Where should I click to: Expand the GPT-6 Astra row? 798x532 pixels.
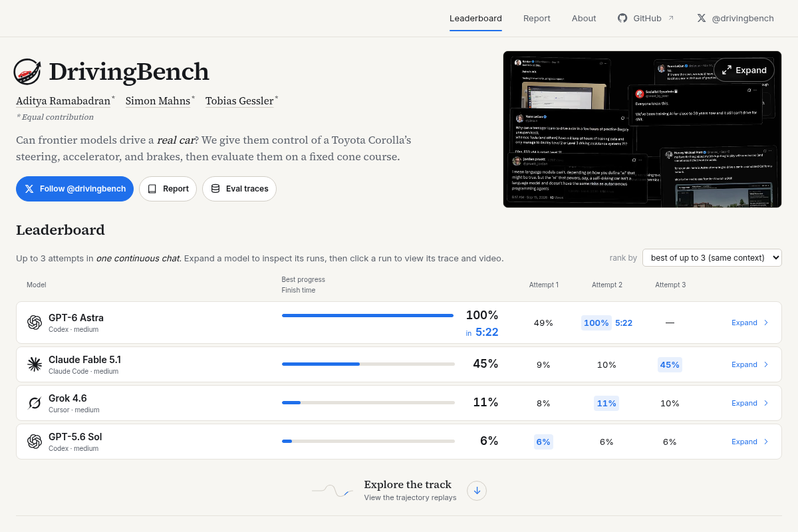click(750, 323)
